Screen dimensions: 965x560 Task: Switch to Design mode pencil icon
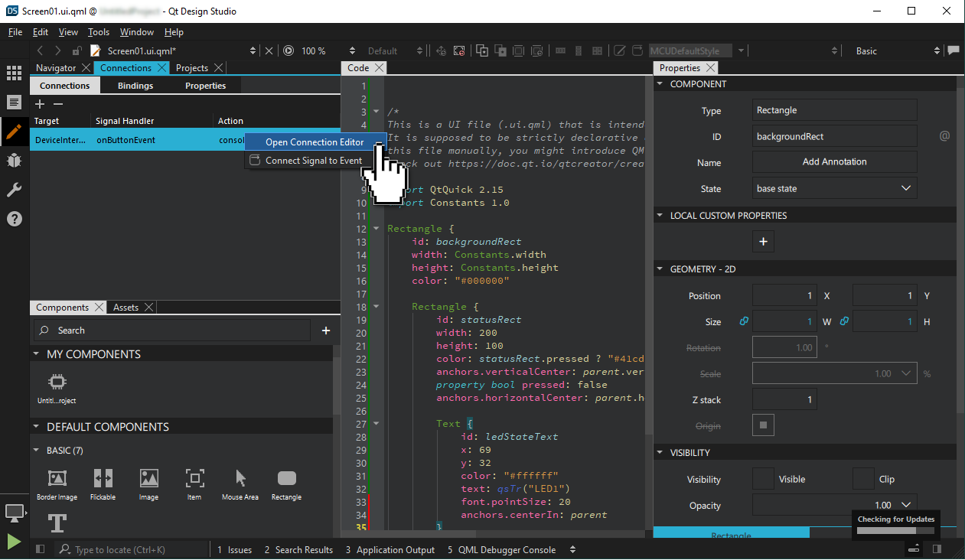14,131
